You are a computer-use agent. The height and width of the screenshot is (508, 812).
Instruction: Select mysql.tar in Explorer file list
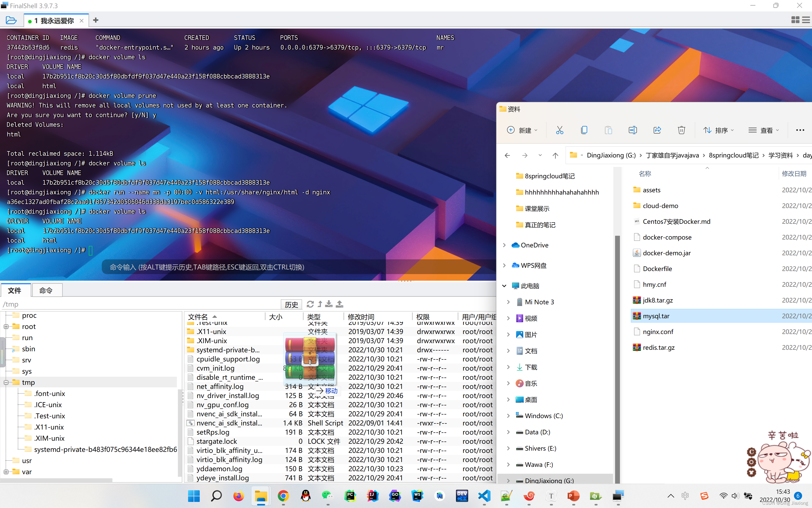[x=721, y=316]
